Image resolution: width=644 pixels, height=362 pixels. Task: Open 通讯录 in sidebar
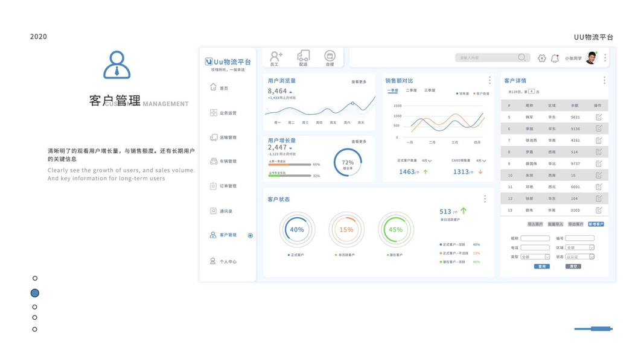pyautogui.click(x=222, y=211)
